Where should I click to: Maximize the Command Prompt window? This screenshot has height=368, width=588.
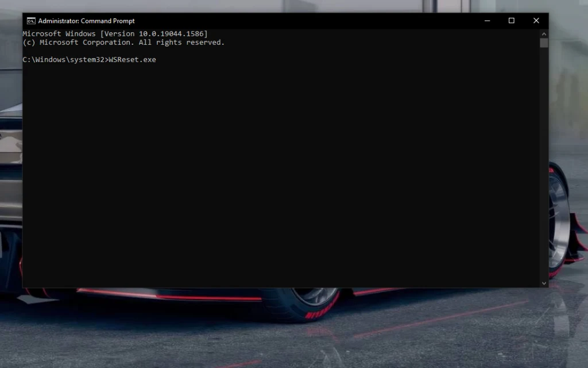click(512, 21)
